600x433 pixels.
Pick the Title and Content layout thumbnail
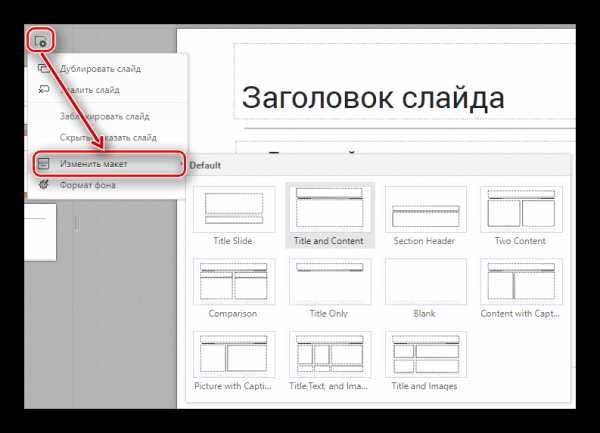point(330,209)
